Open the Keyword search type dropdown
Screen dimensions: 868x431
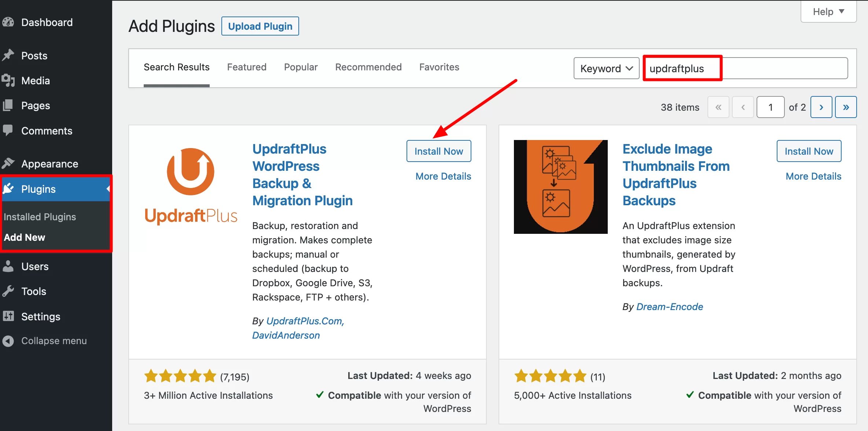click(606, 69)
